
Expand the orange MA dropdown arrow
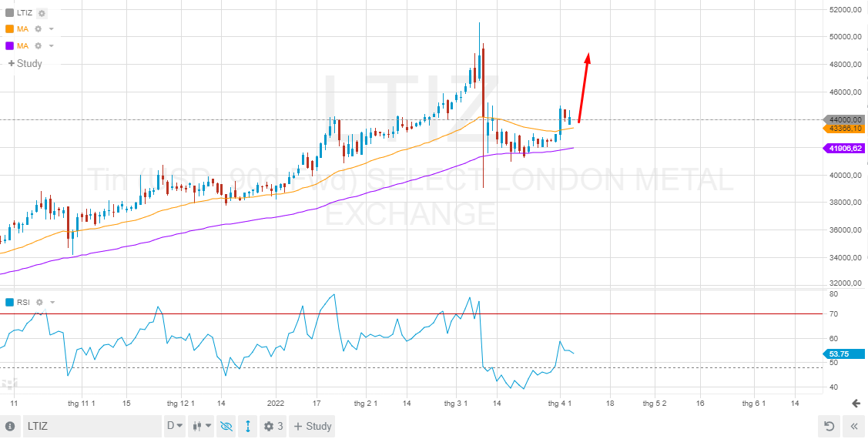(x=51, y=29)
